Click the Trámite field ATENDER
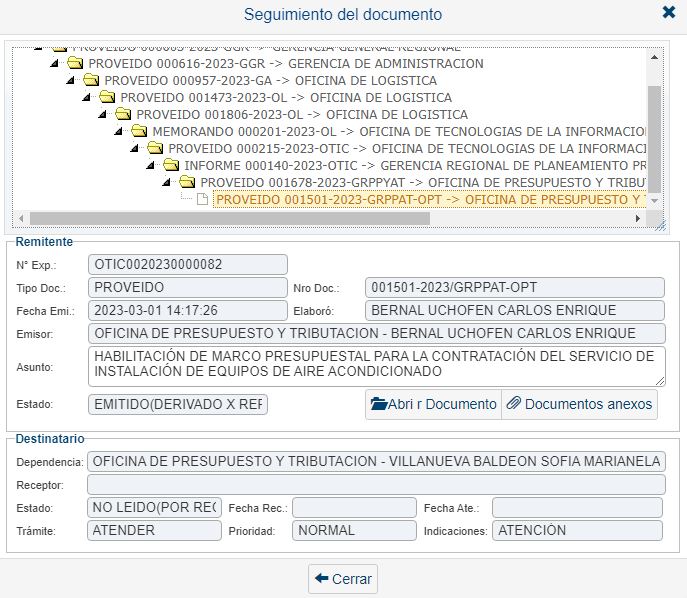The height and width of the screenshot is (598, 687). [154, 531]
